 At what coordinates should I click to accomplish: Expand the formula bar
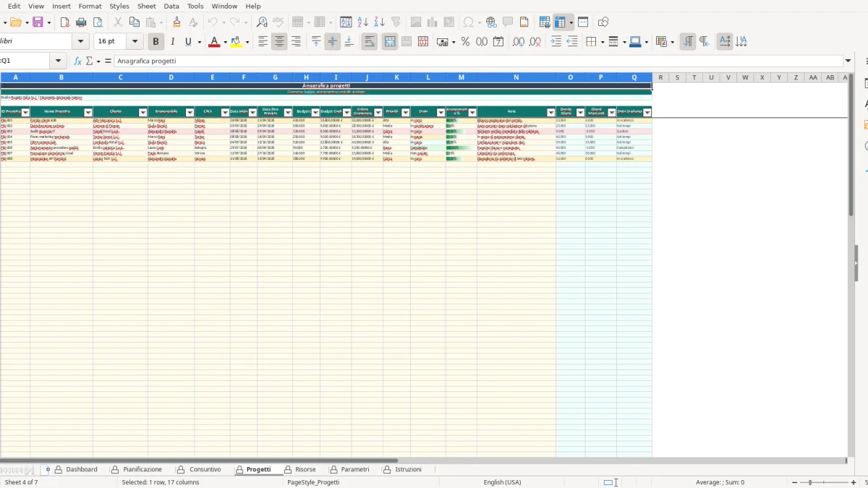click(848, 61)
